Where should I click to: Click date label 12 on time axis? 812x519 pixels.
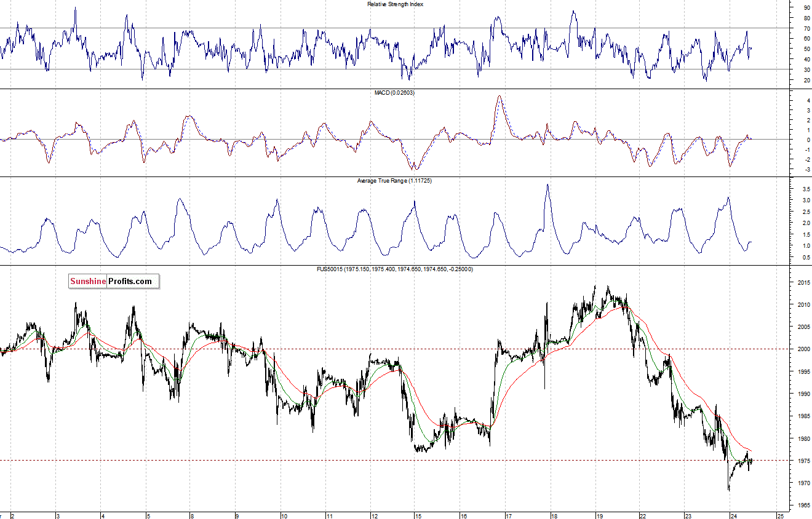[x=374, y=516]
